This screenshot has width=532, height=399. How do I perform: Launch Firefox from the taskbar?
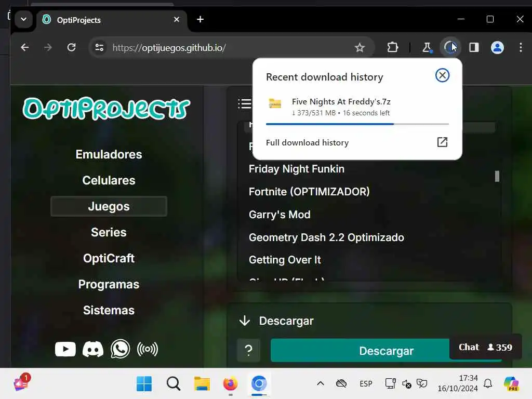click(x=230, y=384)
